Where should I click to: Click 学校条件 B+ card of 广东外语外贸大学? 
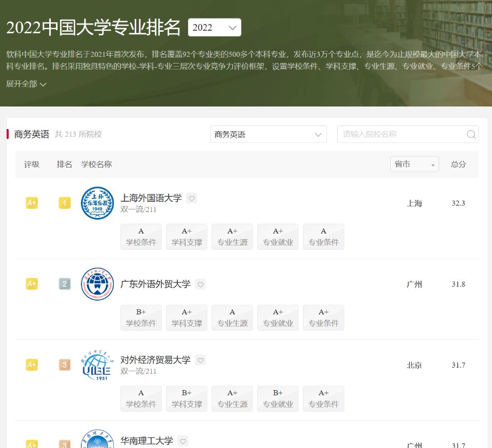click(141, 318)
